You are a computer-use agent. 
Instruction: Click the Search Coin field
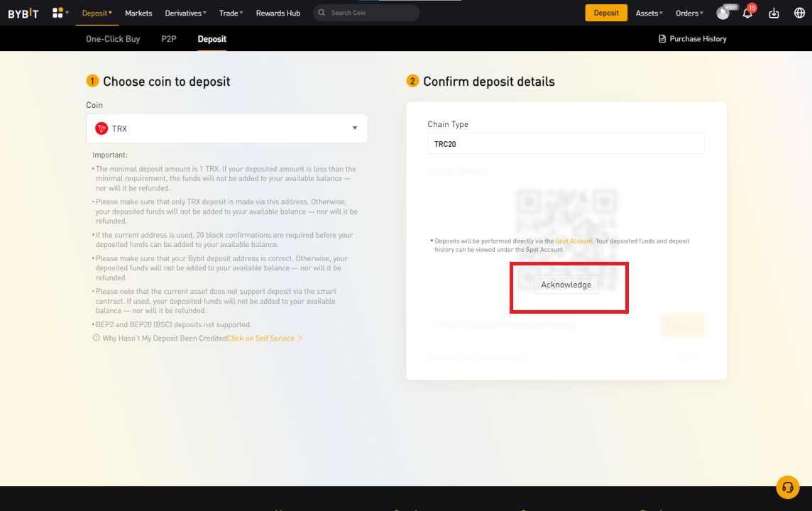click(366, 13)
